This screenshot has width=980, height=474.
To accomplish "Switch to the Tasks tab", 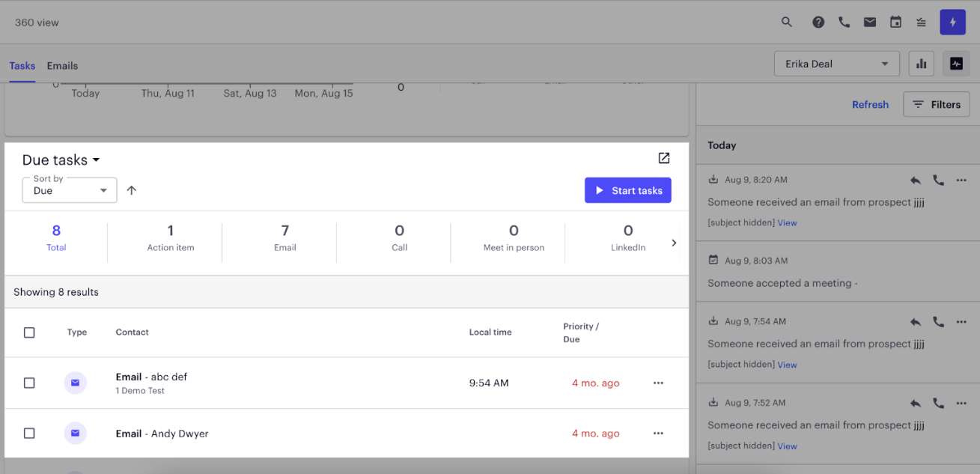I will [22, 66].
